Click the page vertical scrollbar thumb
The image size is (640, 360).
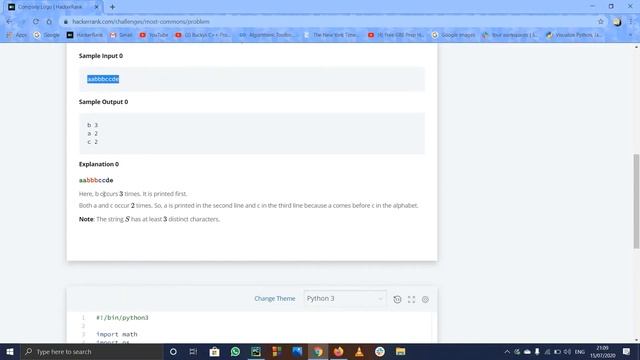click(636, 201)
